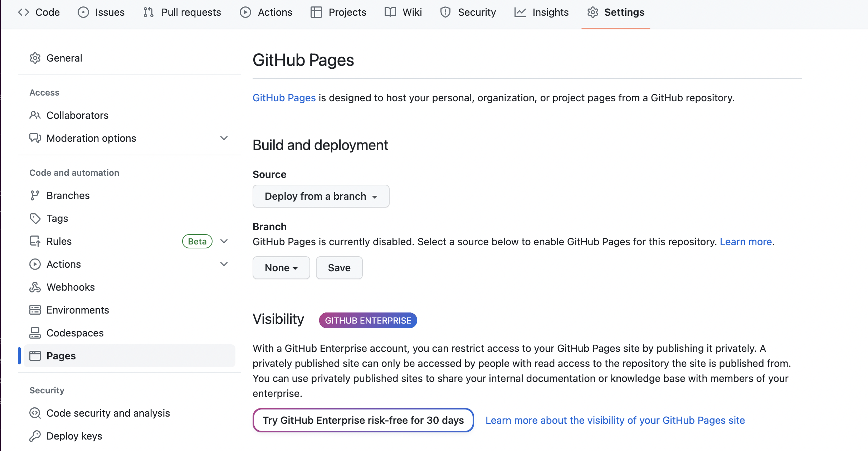Click the Branches git-branch icon

[35, 195]
